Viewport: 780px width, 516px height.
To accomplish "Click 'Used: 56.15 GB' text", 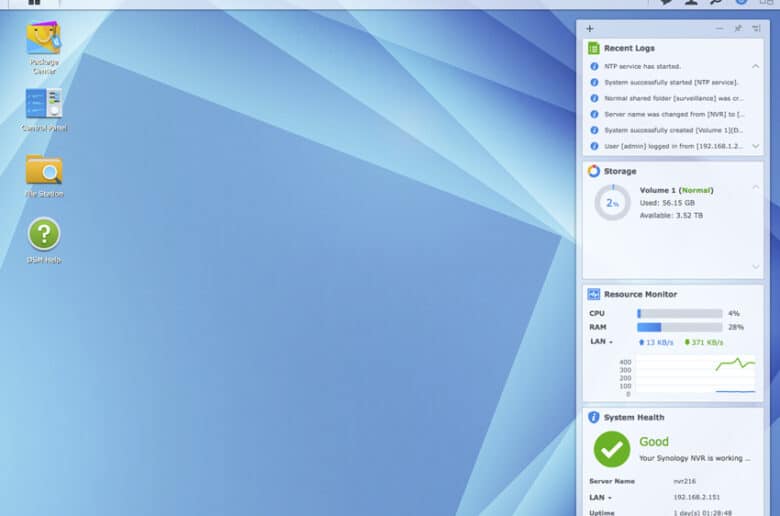I will tap(667, 203).
